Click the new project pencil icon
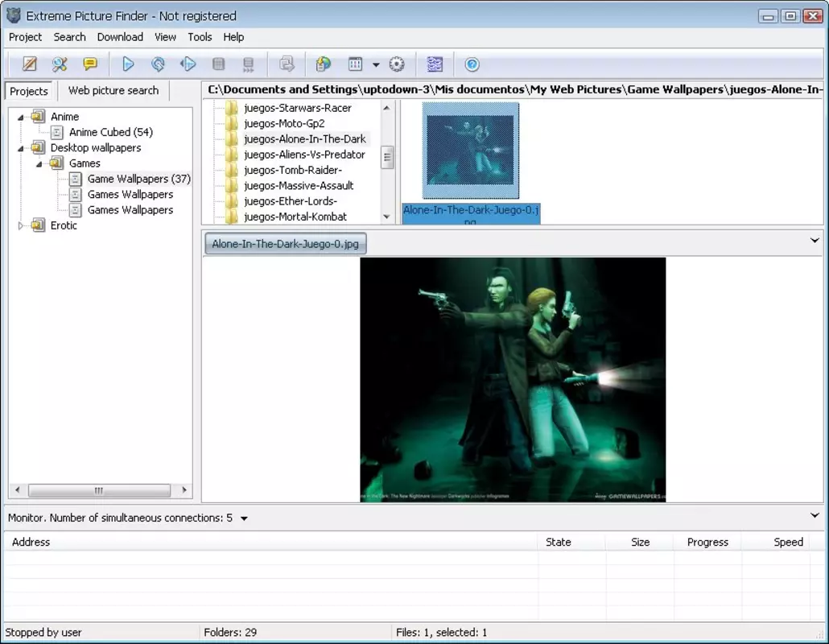The height and width of the screenshot is (644, 829). (30, 64)
